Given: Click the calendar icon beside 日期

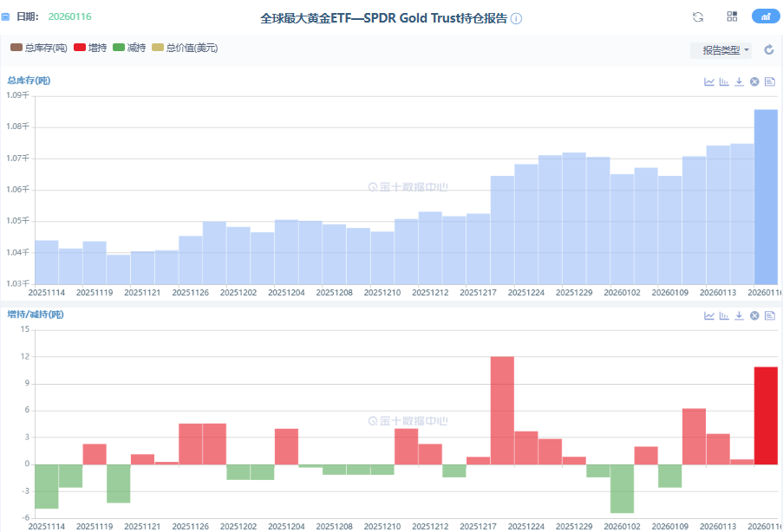Looking at the screenshot, I should 5,17.
